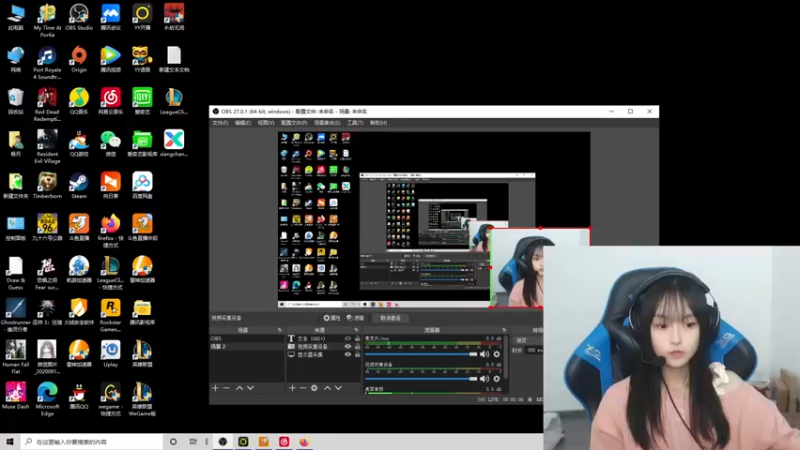Viewport: 800px width, 450px height.
Task: Open the OBS Studio desktop shortcut
Action: point(79,17)
